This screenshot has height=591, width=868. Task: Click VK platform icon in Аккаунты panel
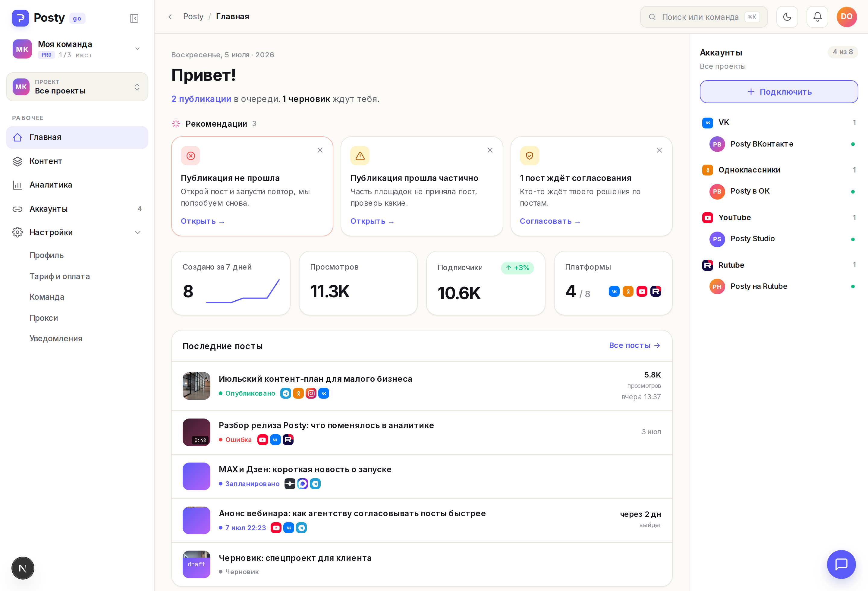[707, 122]
